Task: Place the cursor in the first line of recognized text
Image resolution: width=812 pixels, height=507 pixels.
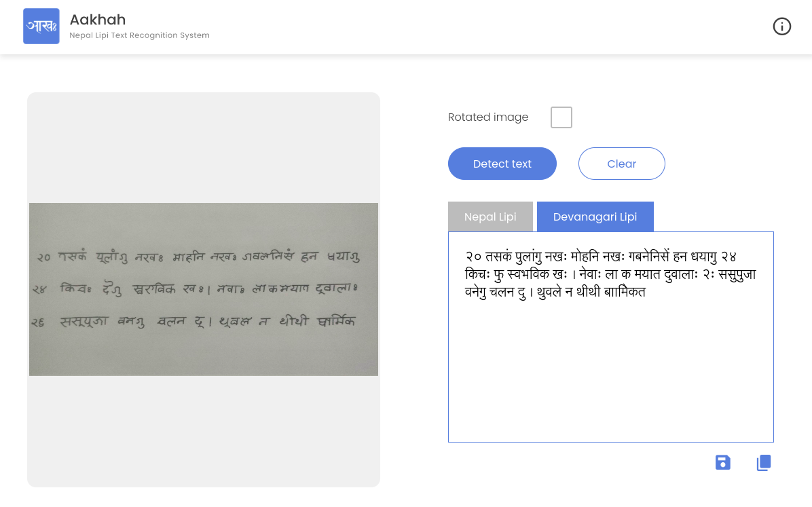Action: click(601, 257)
